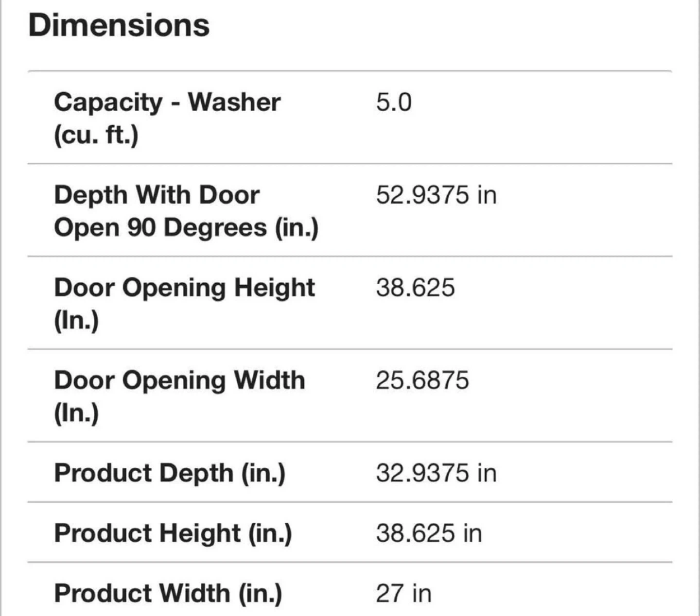
Task: Click the Product Height table row
Action: (350, 532)
